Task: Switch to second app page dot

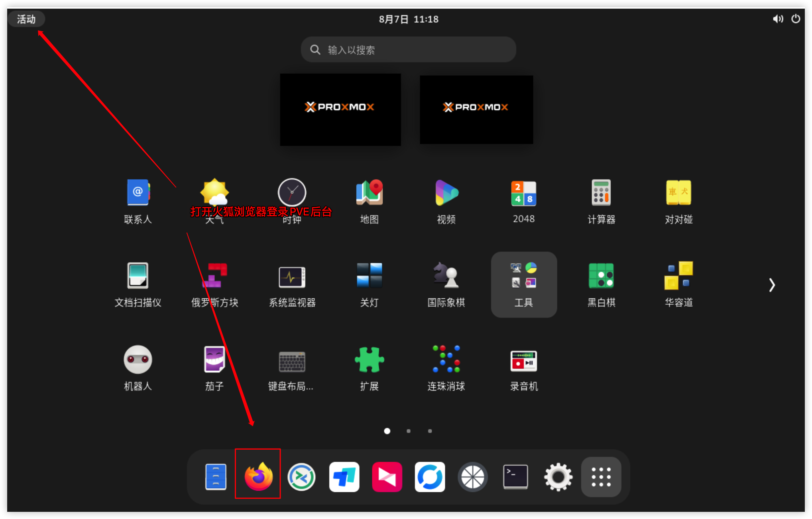Action: 409,431
